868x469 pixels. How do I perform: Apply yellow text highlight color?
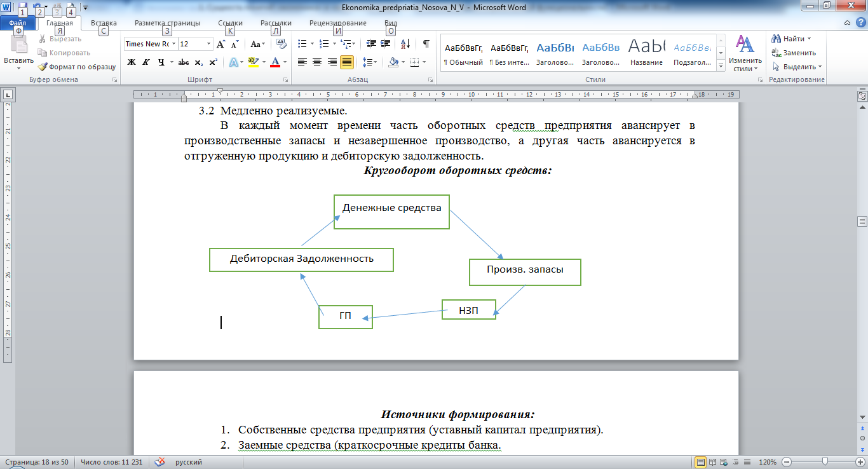(252, 62)
